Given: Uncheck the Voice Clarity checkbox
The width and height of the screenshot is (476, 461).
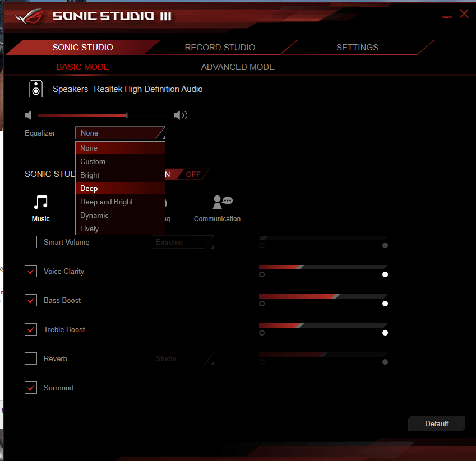Looking at the screenshot, I should point(31,271).
